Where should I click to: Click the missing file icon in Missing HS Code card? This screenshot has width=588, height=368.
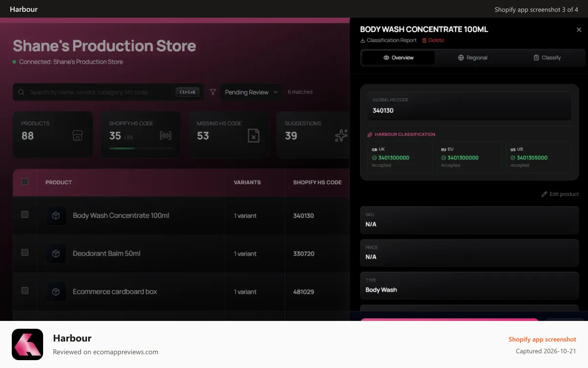(x=253, y=136)
